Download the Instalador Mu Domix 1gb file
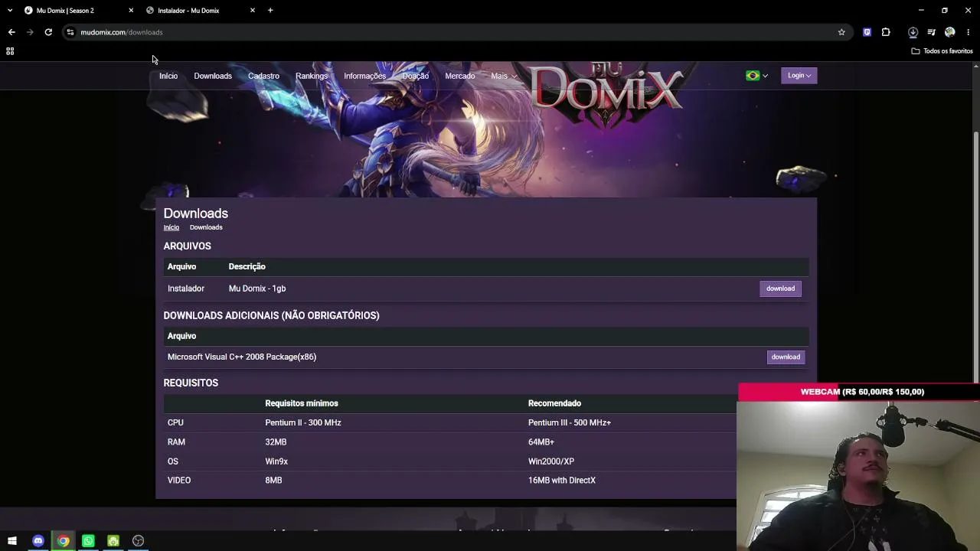Screen dimensions: 980x551 [x=780, y=289]
